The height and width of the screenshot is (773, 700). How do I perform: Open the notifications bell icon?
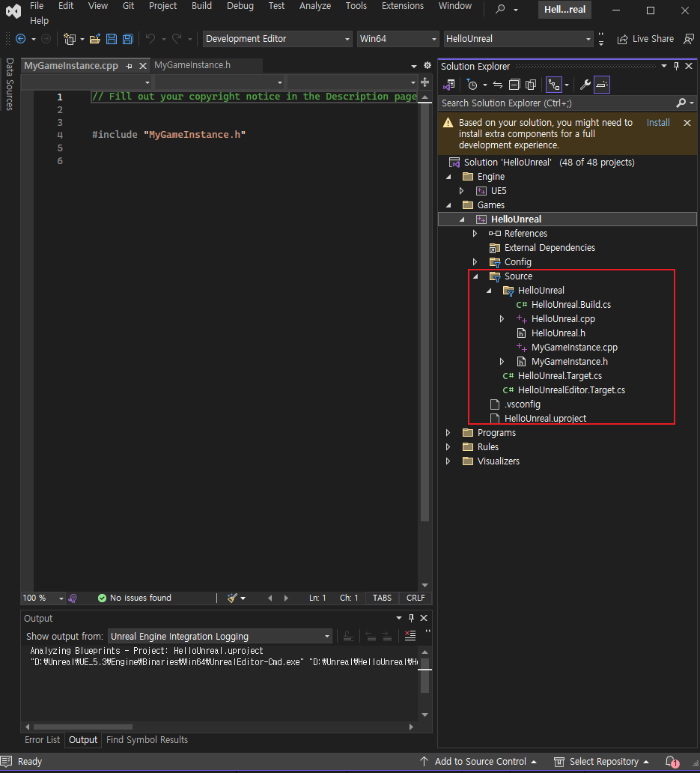[x=672, y=762]
